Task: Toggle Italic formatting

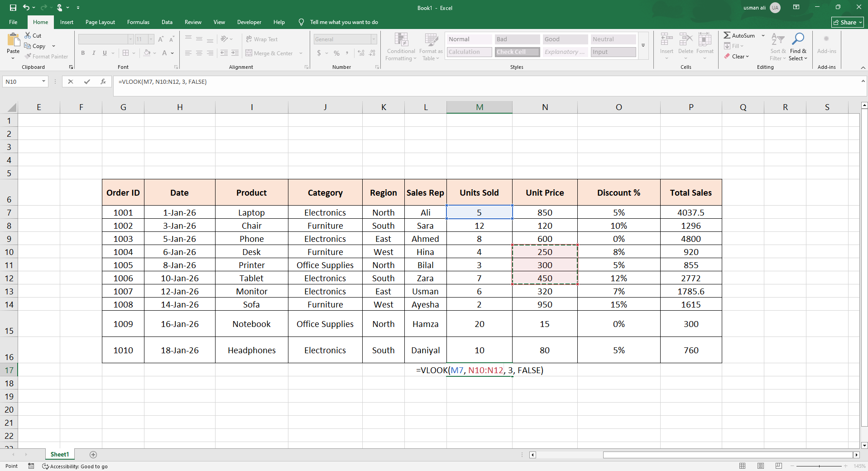Action: pos(94,53)
